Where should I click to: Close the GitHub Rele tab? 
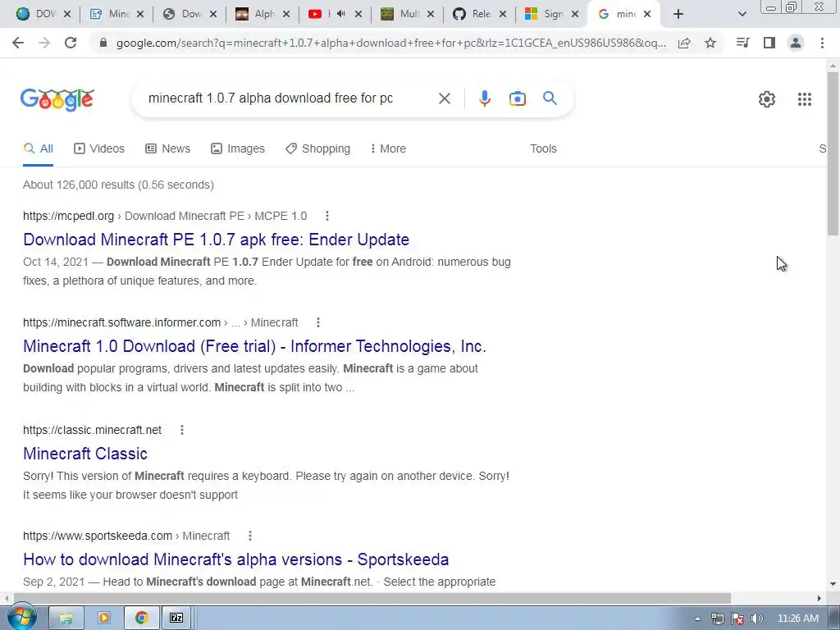point(503,14)
